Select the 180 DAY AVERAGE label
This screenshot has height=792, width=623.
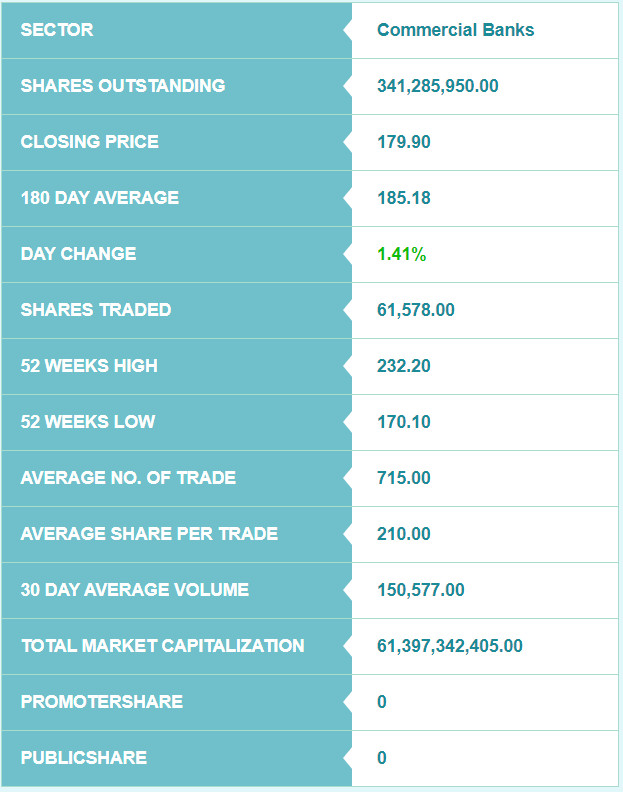click(99, 198)
